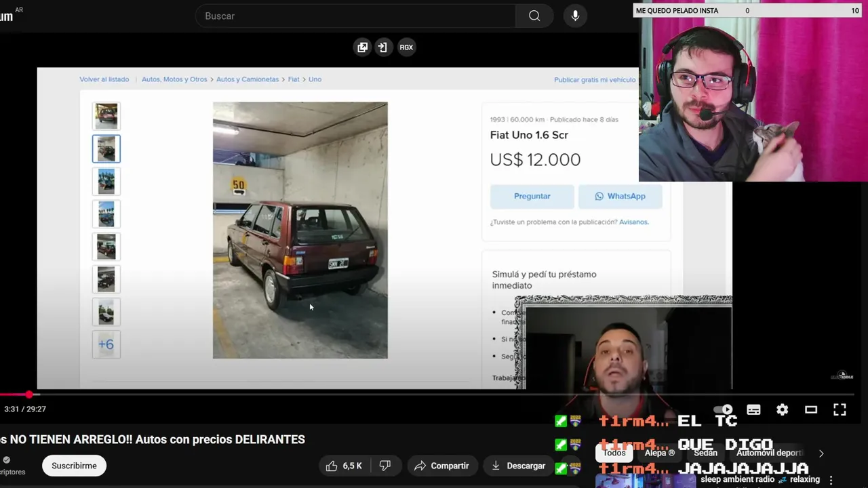The height and width of the screenshot is (488, 868).
Task: Select the third car photo thumbnail
Action: 106,181
